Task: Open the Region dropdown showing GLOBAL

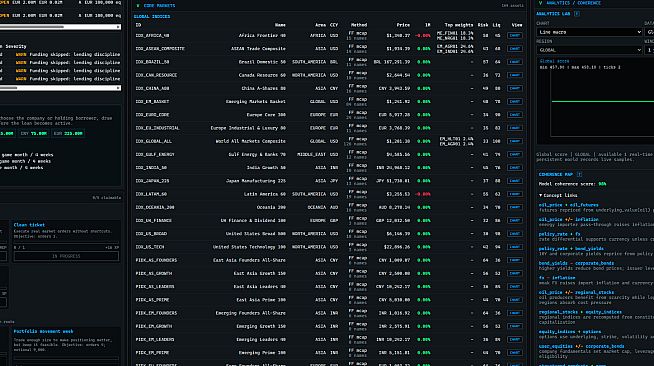Action: click(589, 50)
